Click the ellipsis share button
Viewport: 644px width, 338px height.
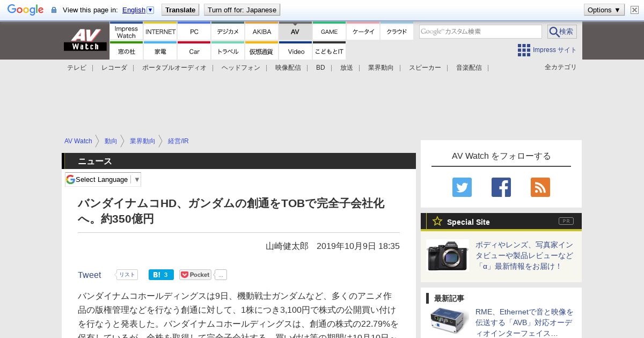tap(221, 275)
